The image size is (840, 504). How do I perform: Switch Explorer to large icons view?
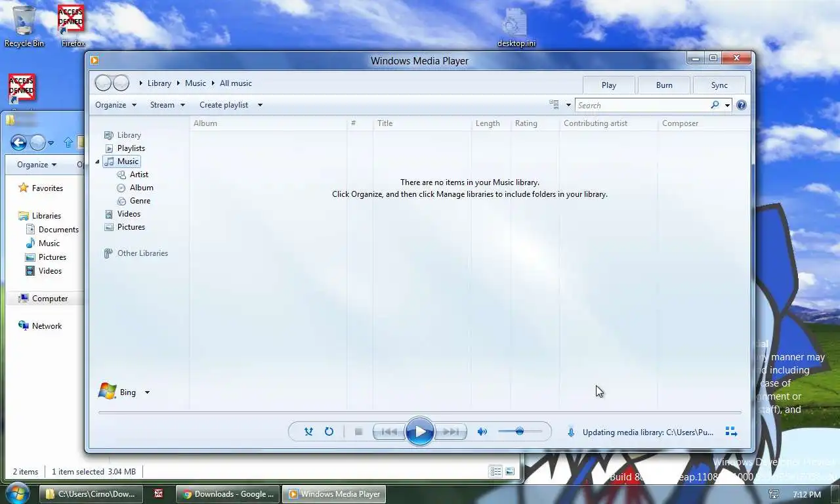click(510, 471)
